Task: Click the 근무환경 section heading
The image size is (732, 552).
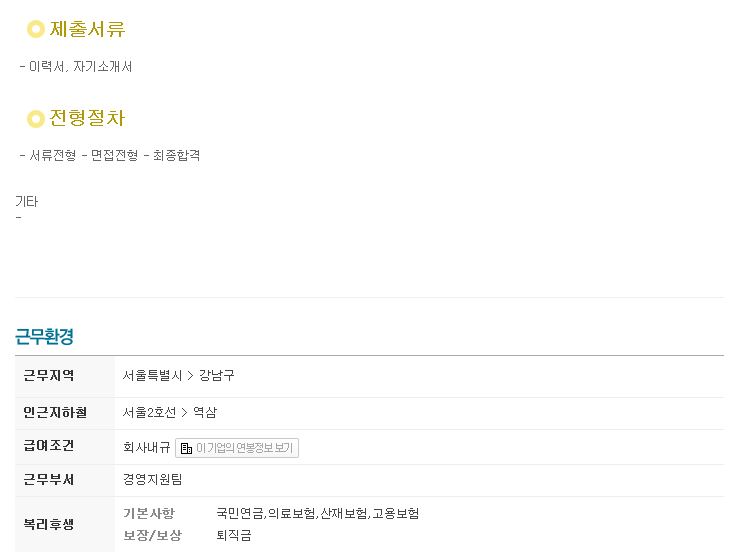Action: coord(44,336)
